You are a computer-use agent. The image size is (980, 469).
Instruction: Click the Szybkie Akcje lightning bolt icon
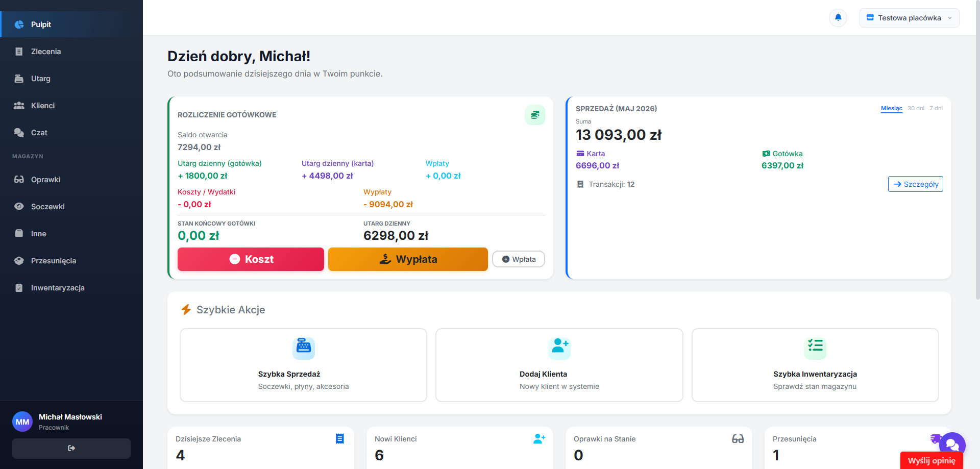coord(186,310)
